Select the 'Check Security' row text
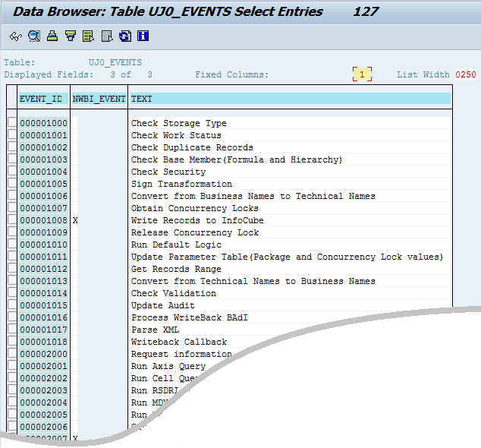Image resolution: width=481 pixels, height=448 pixels. (168, 172)
